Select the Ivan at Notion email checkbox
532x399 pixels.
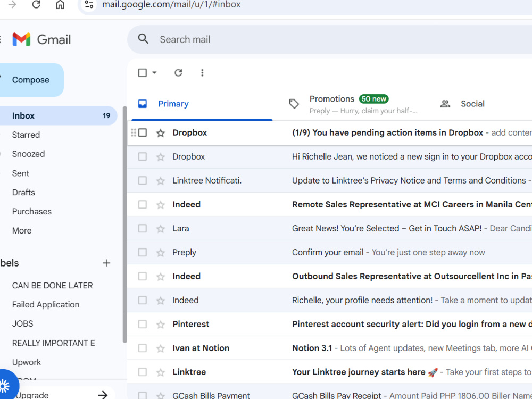(143, 348)
